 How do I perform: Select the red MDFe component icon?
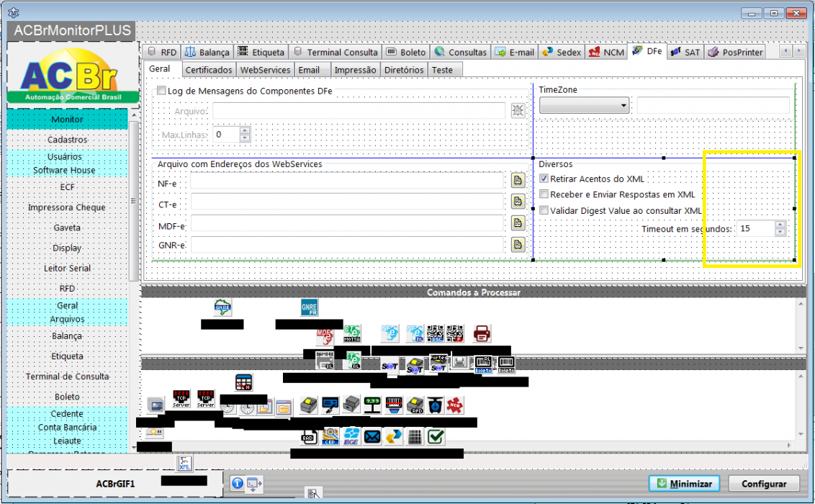[325, 336]
